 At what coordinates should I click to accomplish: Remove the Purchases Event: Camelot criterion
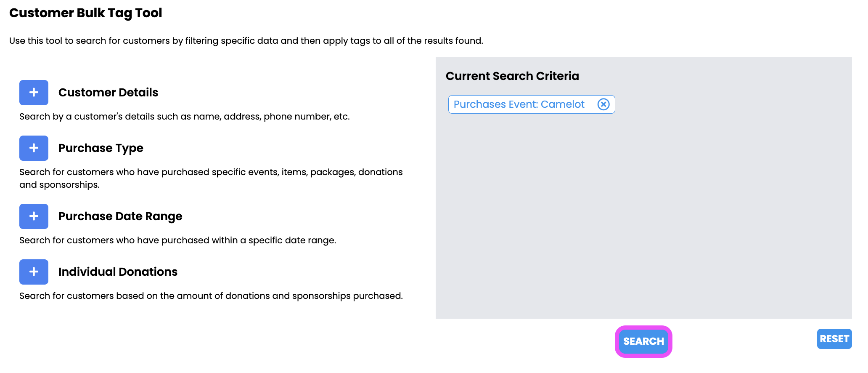[603, 104]
